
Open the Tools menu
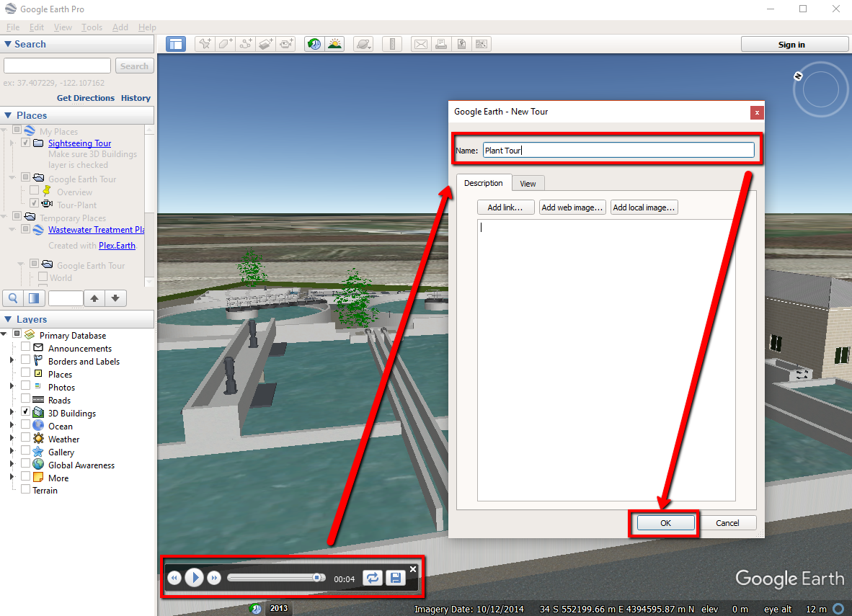click(x=92, y=27)
